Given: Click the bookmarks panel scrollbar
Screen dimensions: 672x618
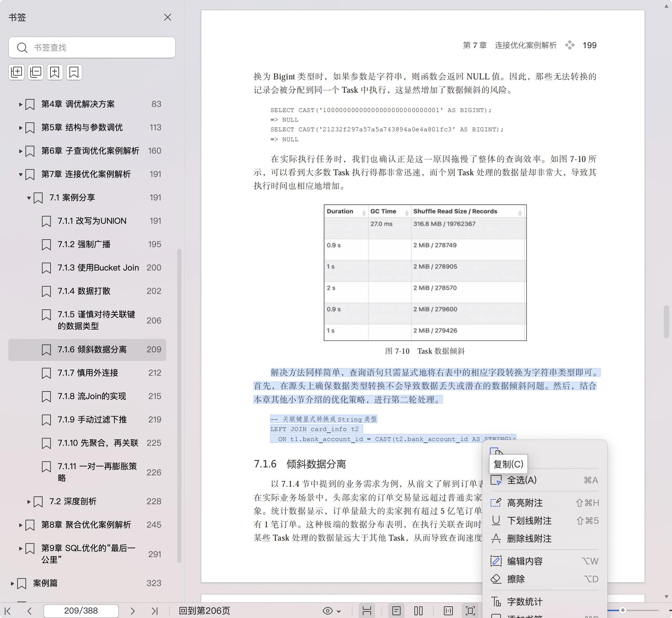Looking at the screenshot, I should point(179,406).
